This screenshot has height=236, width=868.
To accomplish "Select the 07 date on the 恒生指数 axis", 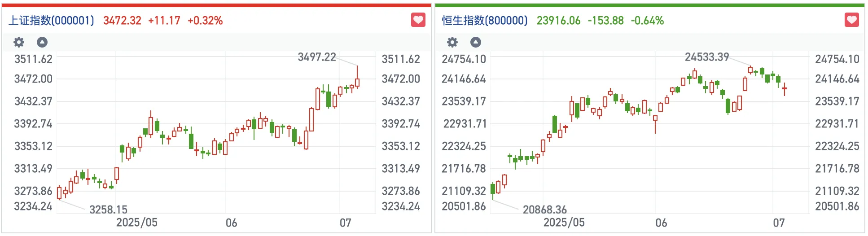I will click(x=779, y=223).
